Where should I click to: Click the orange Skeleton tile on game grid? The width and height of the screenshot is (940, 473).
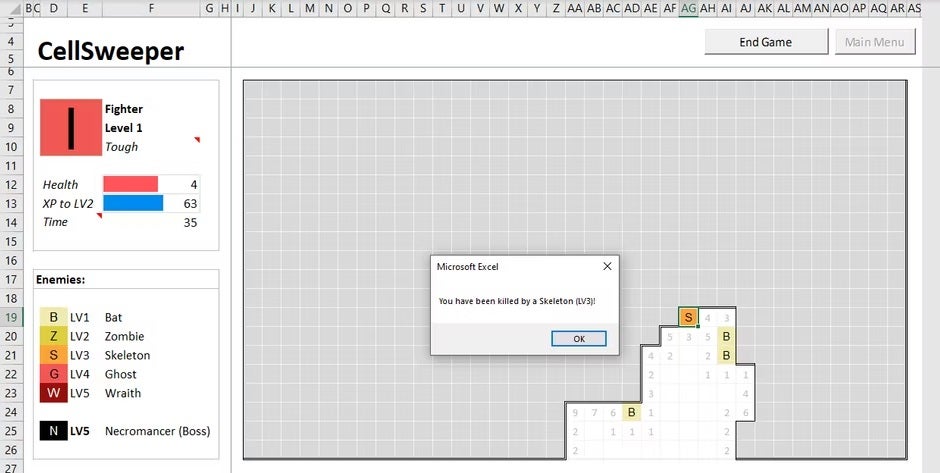click(688, 318)
